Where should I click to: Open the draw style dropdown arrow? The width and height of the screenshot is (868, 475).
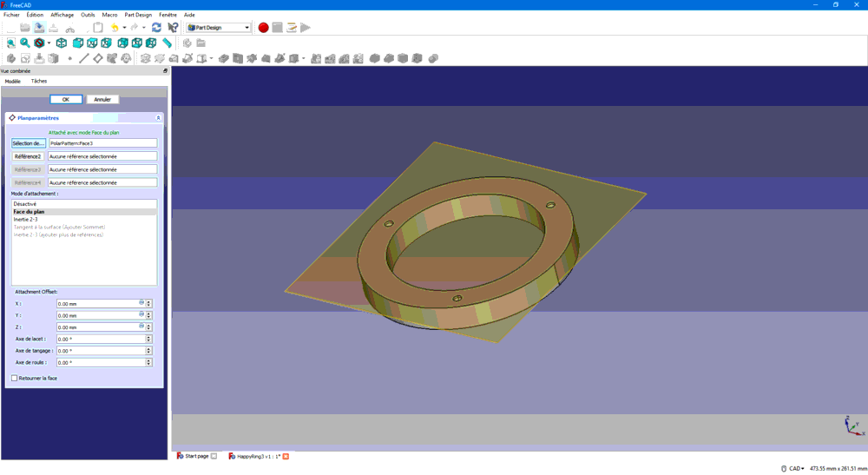click(49, 43)
